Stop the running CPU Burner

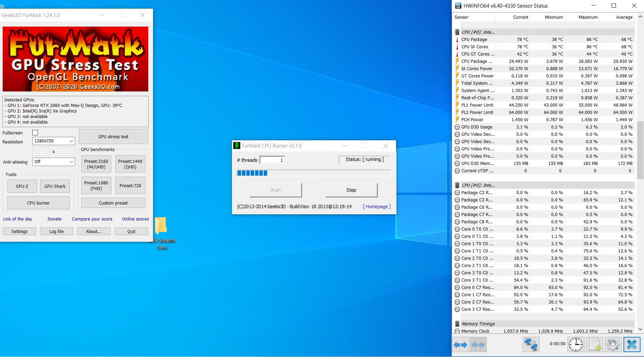point(351,190)
